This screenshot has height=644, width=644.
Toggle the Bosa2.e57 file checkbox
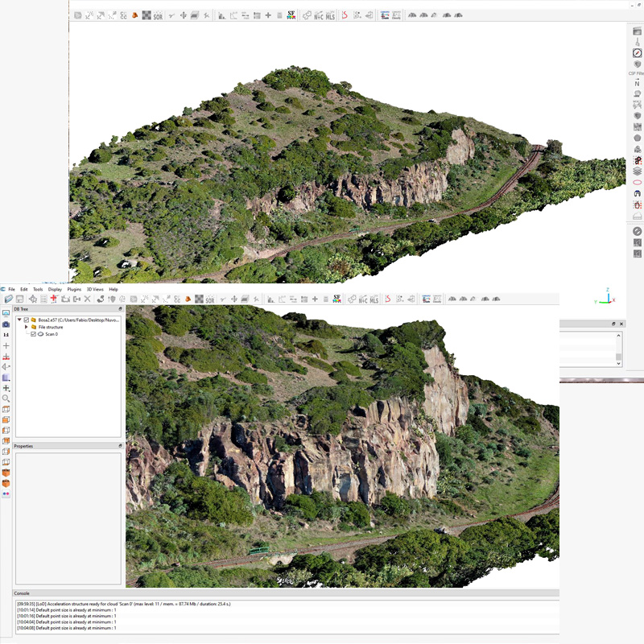click(x=27, y=320)
